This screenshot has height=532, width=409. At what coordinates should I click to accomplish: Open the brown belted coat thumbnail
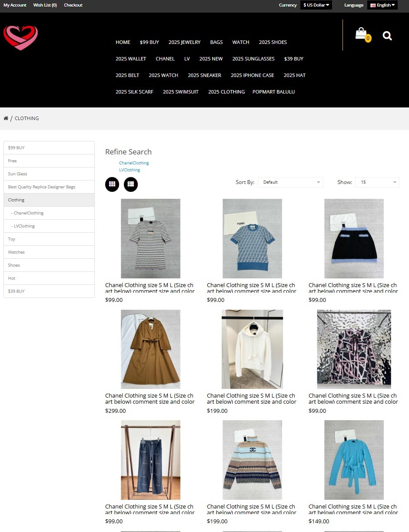[x=150, y=349]
